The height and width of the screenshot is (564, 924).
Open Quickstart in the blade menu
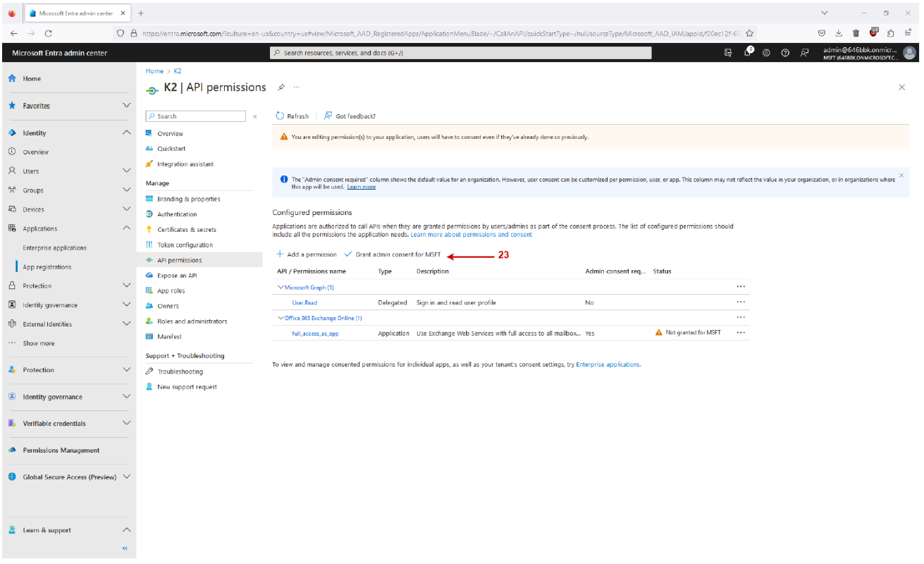(x=171, y=149)
